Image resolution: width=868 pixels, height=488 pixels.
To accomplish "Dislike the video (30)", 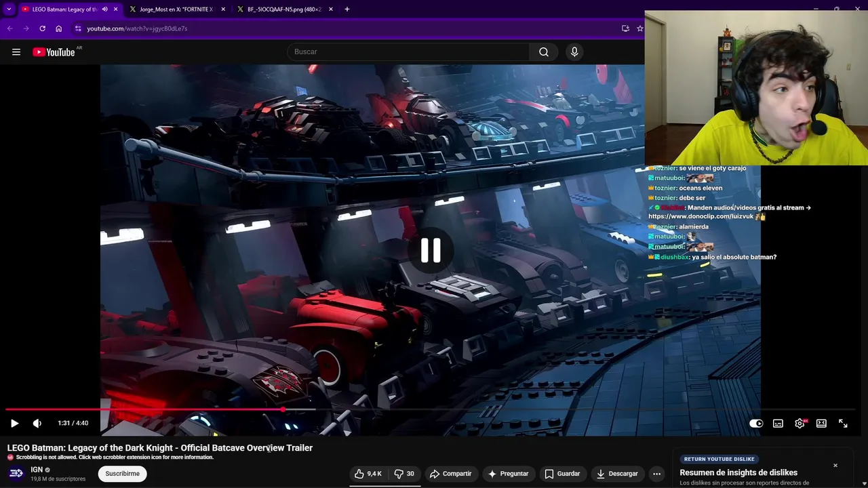I will [404, 474].
